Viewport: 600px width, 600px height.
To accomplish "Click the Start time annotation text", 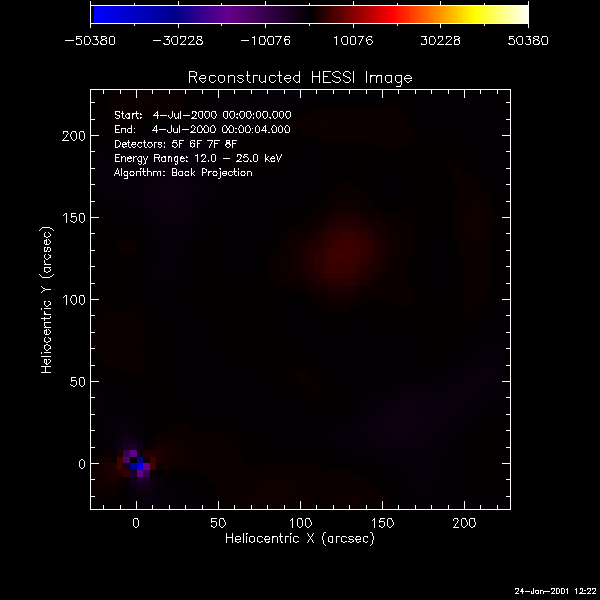I will pos(203,116).
